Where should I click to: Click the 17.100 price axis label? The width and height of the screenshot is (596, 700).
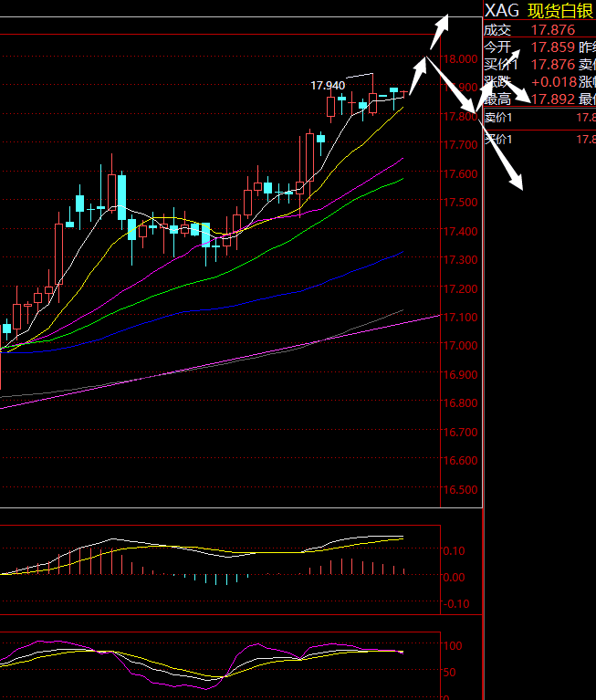click(x=460, y=317)
